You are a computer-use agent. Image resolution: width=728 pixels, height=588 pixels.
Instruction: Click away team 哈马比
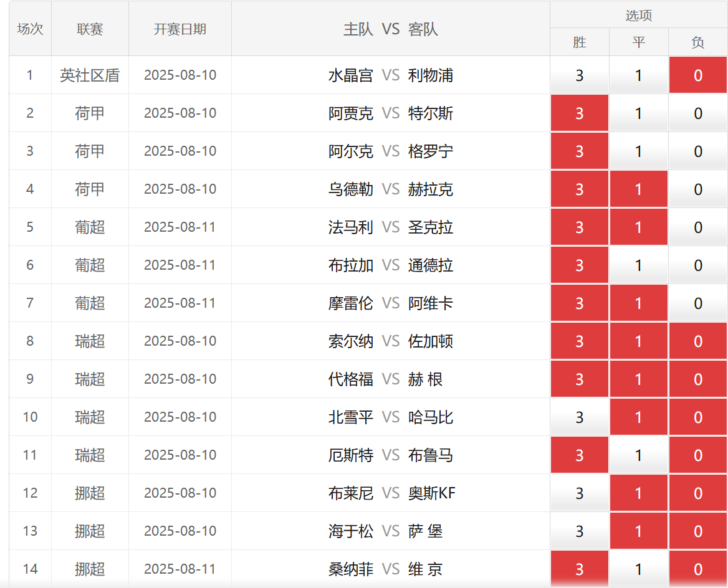point(431,417)
